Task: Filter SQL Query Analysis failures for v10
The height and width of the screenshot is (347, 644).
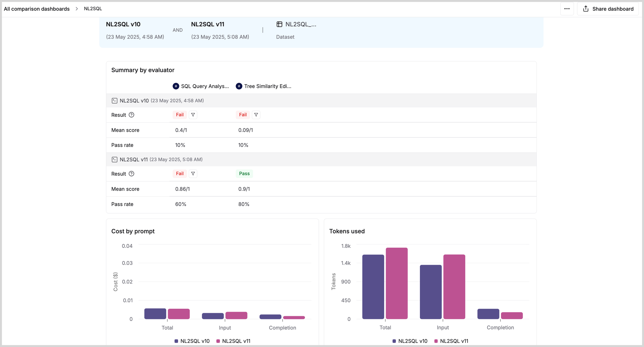Action: click(193, 115)
